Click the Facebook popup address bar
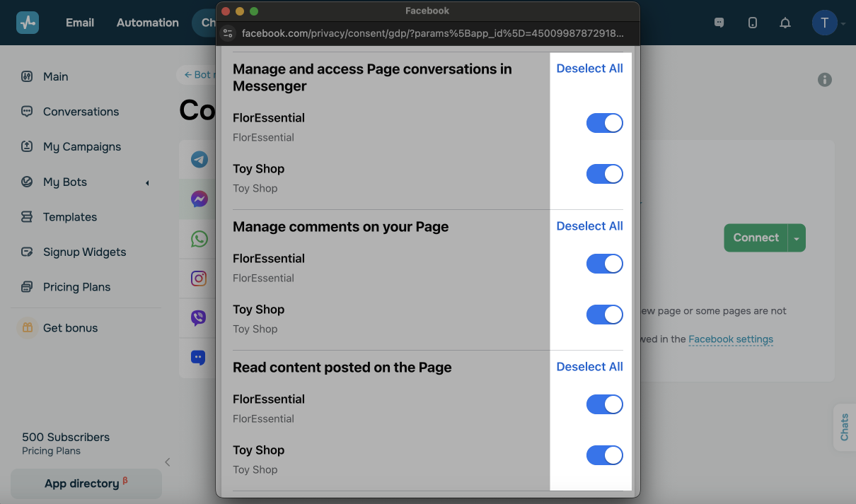 pos(433,33)
